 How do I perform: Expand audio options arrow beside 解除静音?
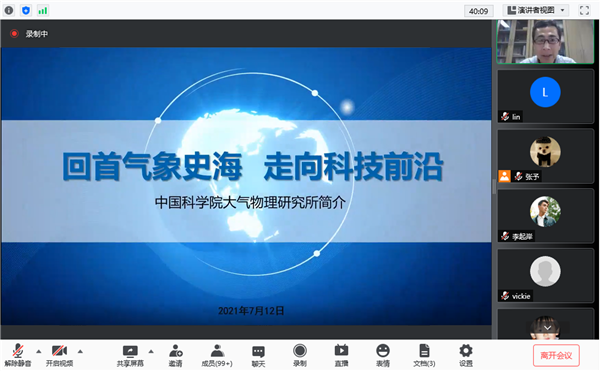click(x=39, y=351)
